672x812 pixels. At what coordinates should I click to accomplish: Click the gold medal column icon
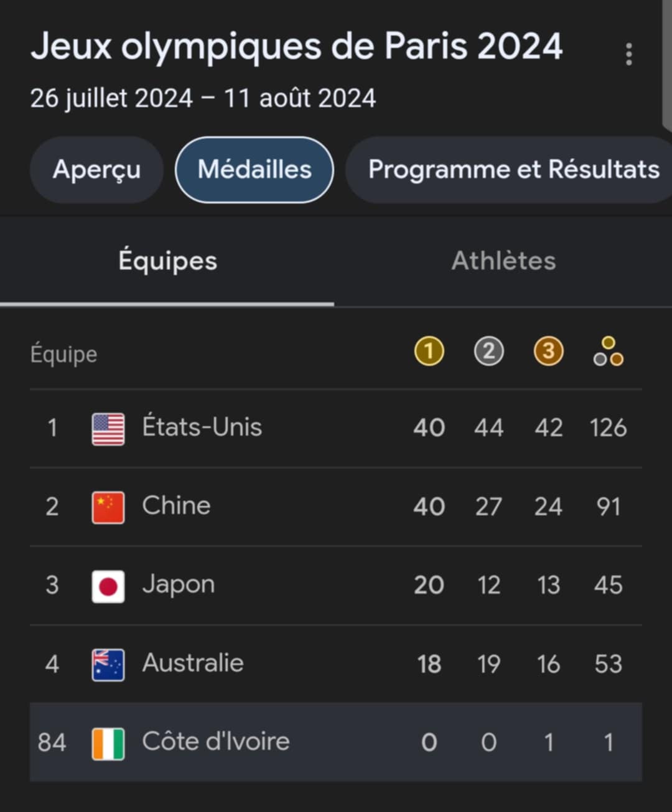click(x=429, y=352)
